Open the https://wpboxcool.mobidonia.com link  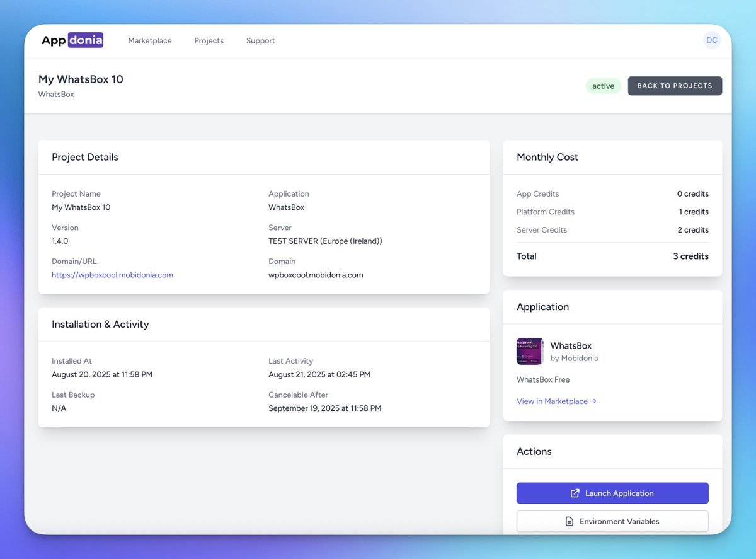click(x=112, y=275)
